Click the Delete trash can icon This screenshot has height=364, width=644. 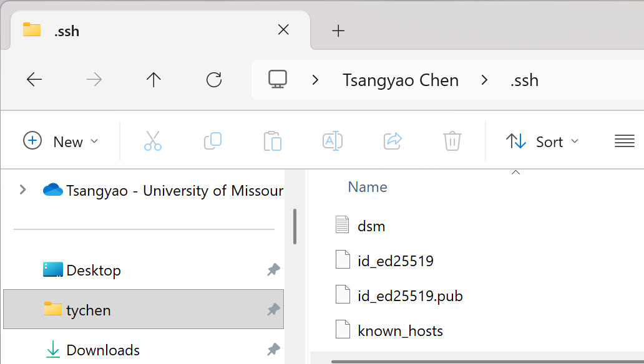(452, 141)
